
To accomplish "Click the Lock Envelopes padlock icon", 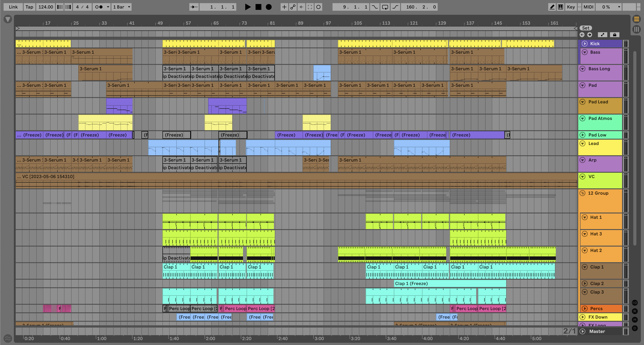I will (614, 35).
